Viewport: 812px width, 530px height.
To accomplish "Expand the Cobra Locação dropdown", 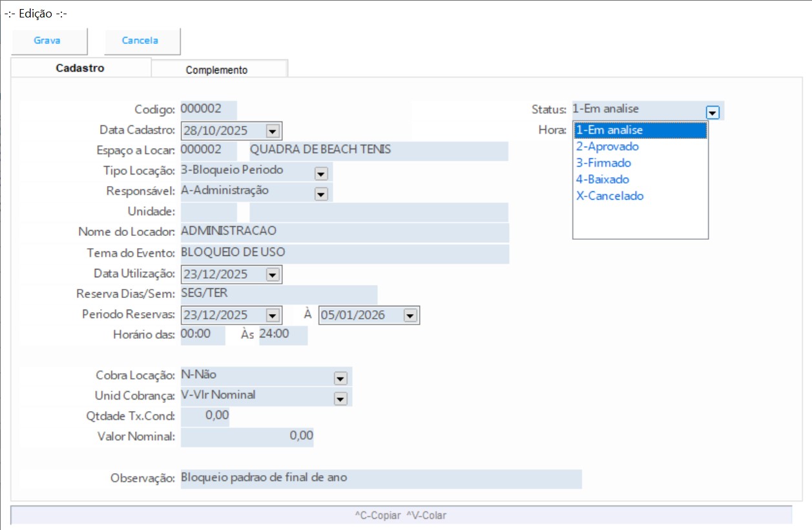I will (x=340, y=378).
